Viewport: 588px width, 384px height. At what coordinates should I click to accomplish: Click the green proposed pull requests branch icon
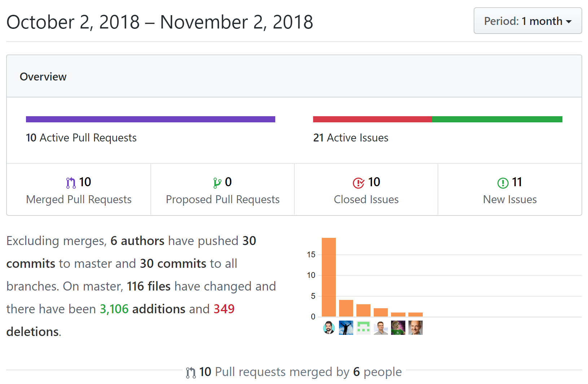[x=217, y=183]
